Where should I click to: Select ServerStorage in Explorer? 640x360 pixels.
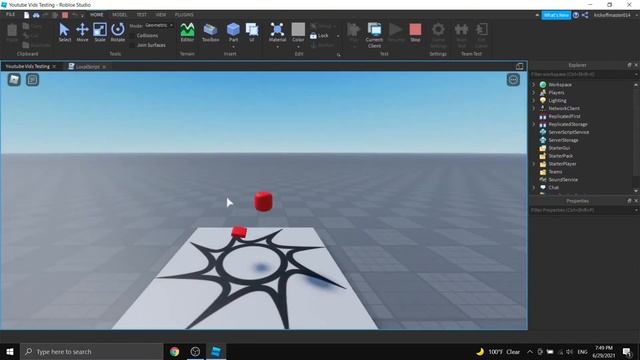563,140
